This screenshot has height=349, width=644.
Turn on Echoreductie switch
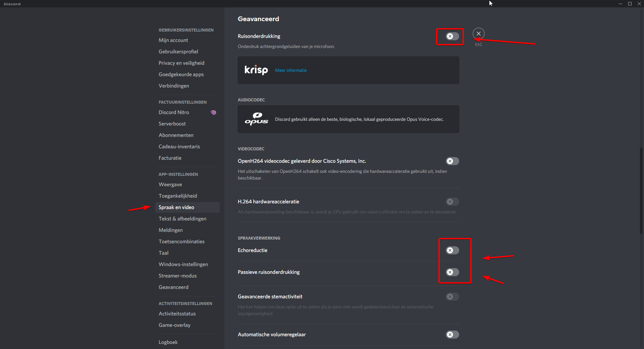point(452,250)
